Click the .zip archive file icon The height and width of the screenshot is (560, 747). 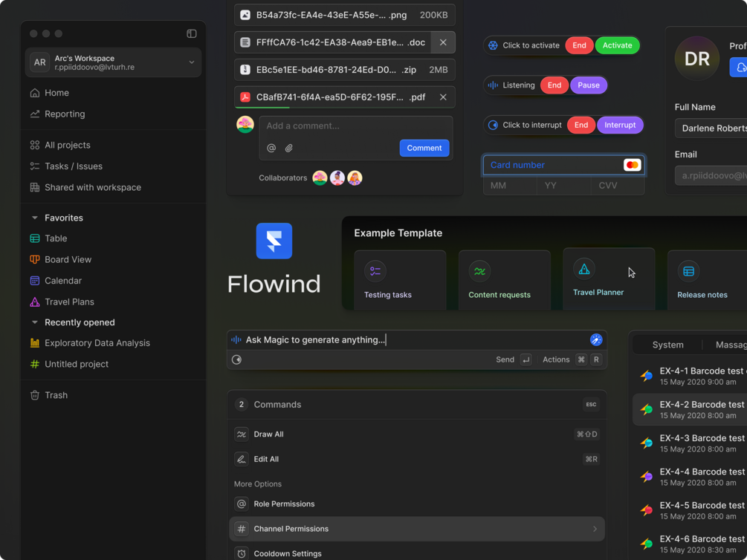pyautogui.click(x=245, y=70)
